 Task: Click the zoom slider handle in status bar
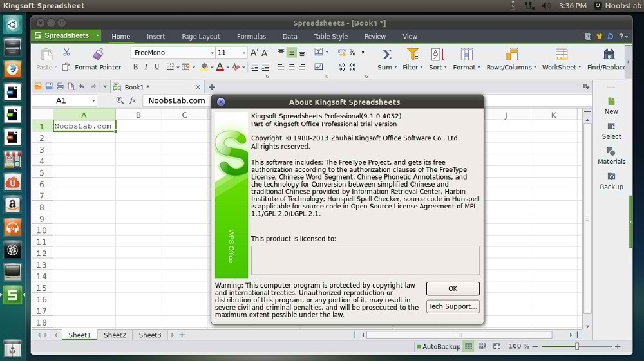tap(577, 346)
